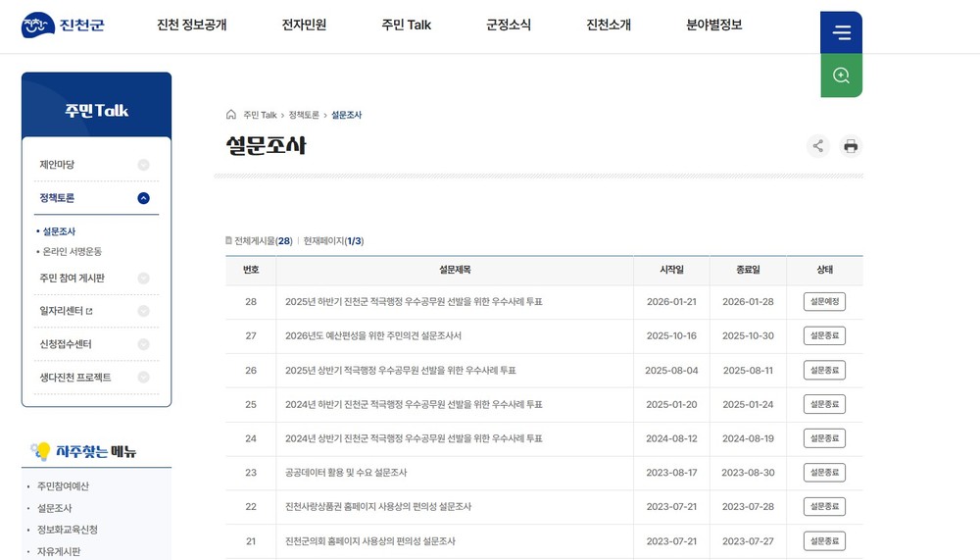This screenshot has height=560, width=980.
Task: Open survey 24 on 2024년 상반기 적극행정
Action: pos(414,438)
